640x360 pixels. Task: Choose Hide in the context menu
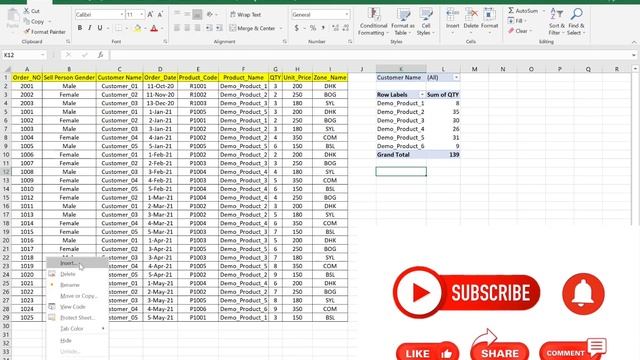coord(78,340)
